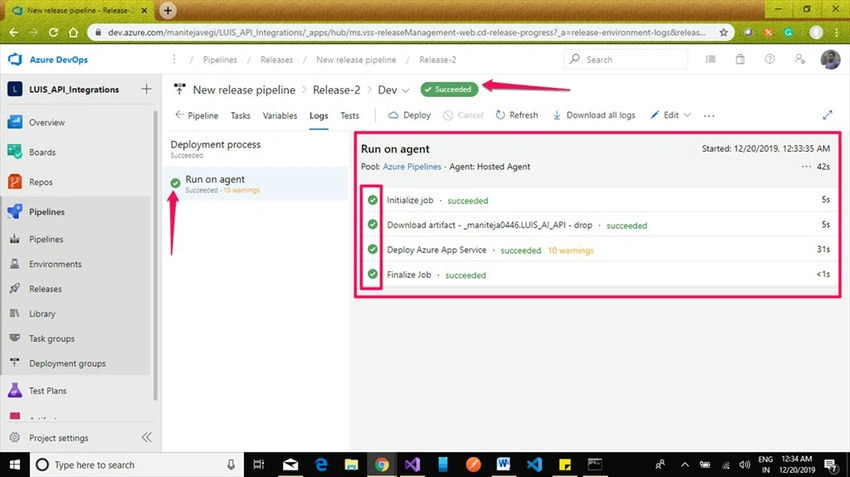The image size is (850, 477).
Task: Open Overview in the project sidebar
Action: (x=47, y=123)
